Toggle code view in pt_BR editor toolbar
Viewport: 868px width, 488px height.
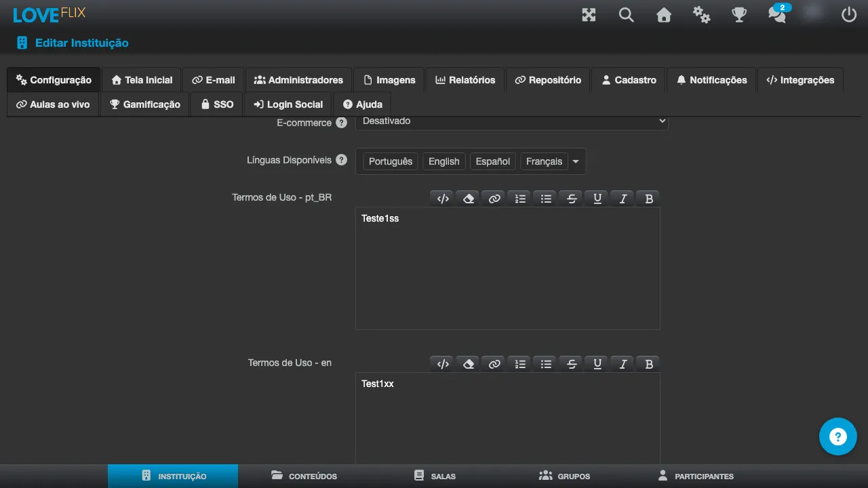click(x=443, y=198)
